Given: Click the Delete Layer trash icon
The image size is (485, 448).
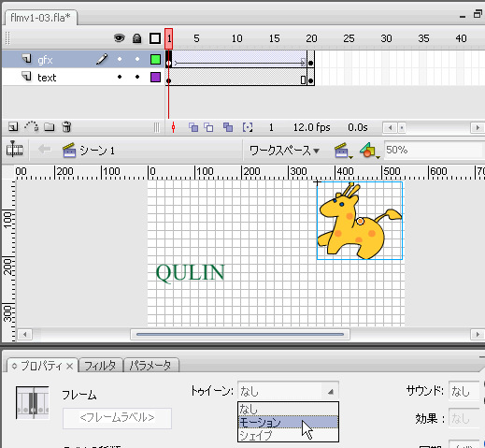Looking at the screenshot, I should click(x=66, y=126).
